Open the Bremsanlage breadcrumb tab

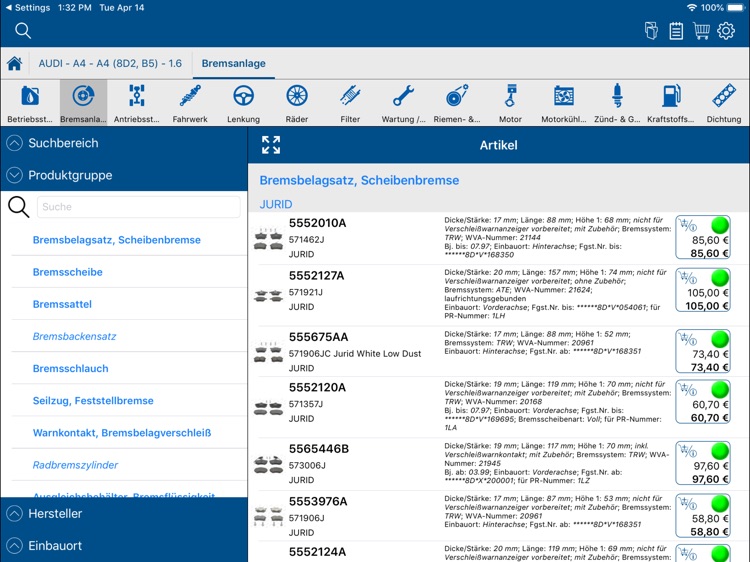(233, 63)
